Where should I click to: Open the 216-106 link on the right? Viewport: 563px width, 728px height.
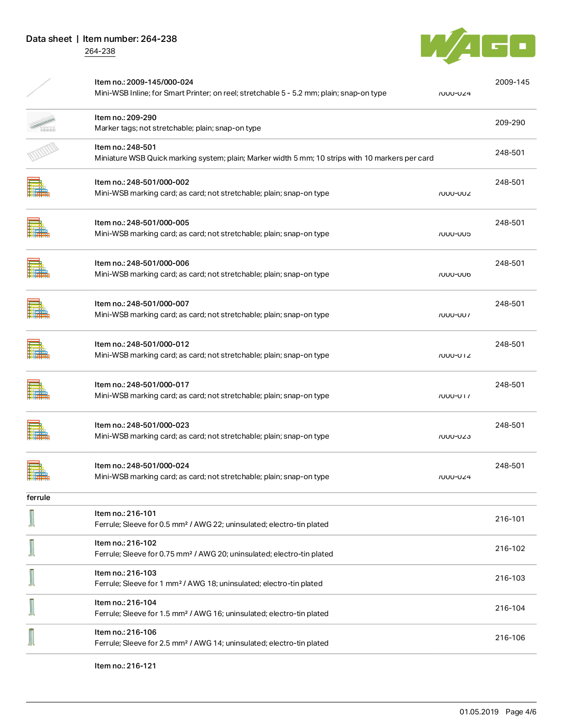coord(510,638)
